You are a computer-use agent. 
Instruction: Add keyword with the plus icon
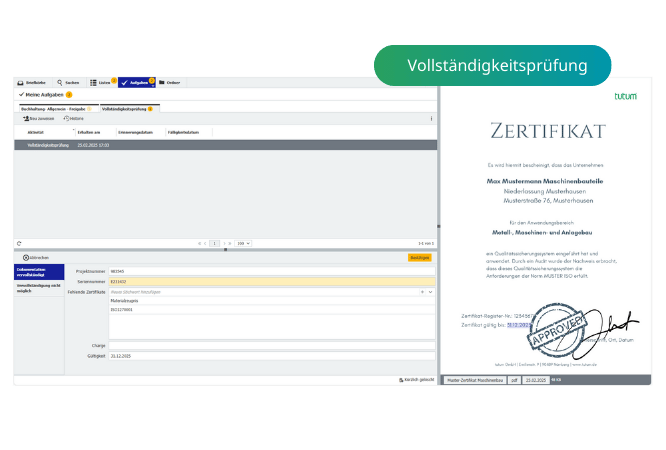(422, 292)
